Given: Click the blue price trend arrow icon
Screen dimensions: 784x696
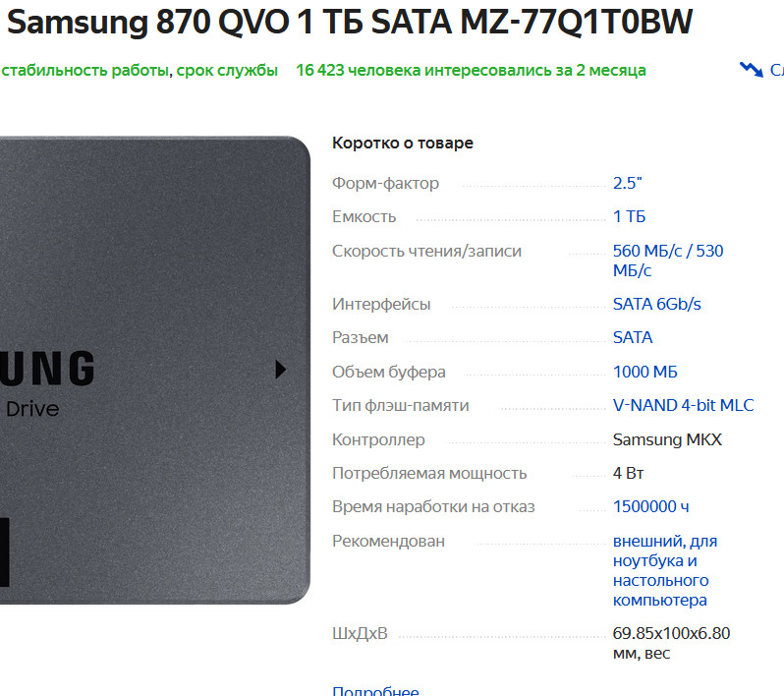Looking at the screenshot, I should point(751,70).
